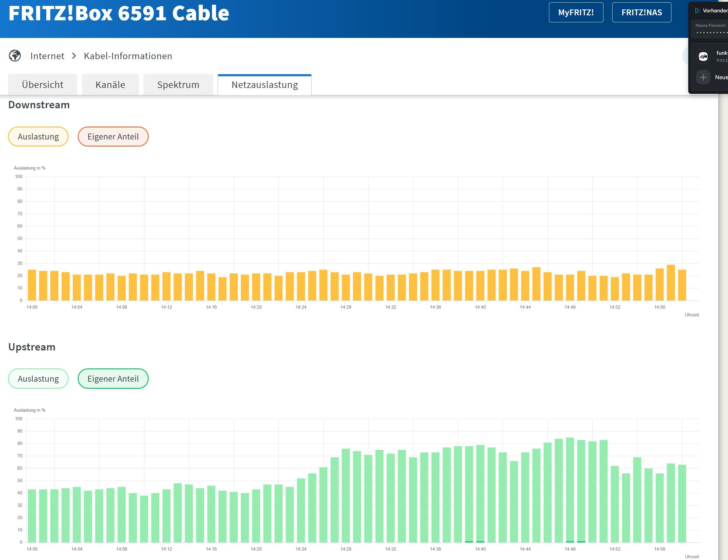This screenshot has width=728, height=560.
Task: Toggle Downstream Auslastung chart series
Action: click(38, 137)
